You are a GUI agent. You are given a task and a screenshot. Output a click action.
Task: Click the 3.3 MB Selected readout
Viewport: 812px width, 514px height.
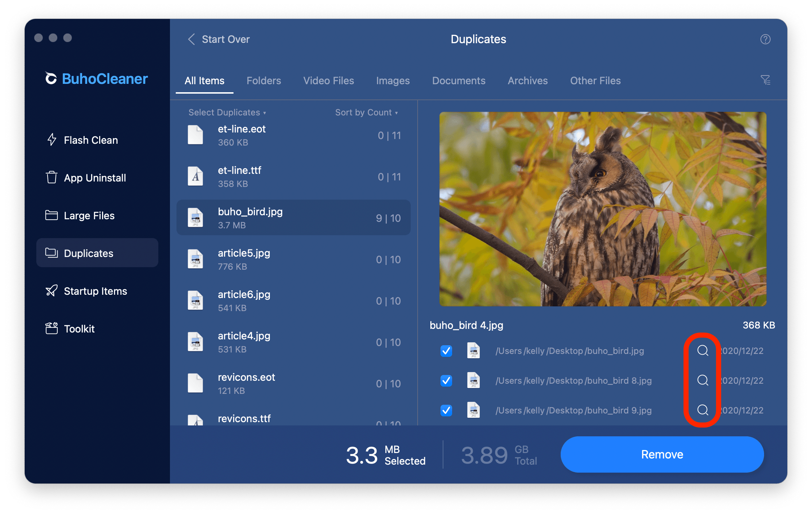pos(386,455)
